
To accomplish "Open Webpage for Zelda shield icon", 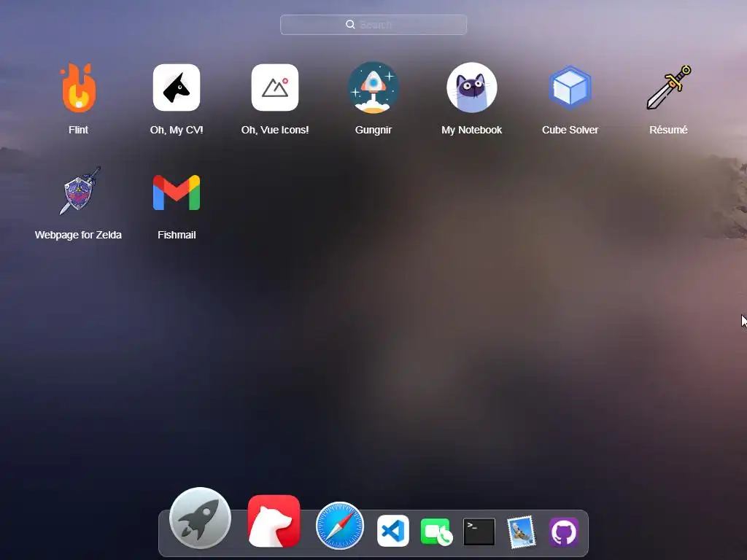I will coord(79,192).
